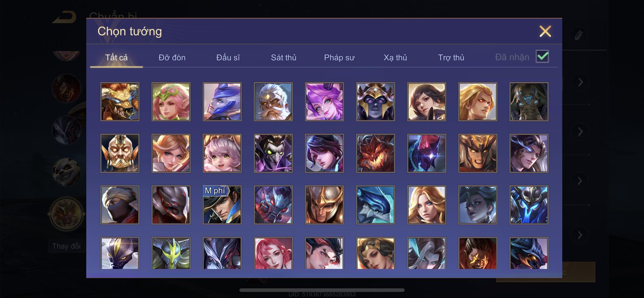644x298 pixels.
Task: Pick the red demon monster hero
Action: coord(375,153)
